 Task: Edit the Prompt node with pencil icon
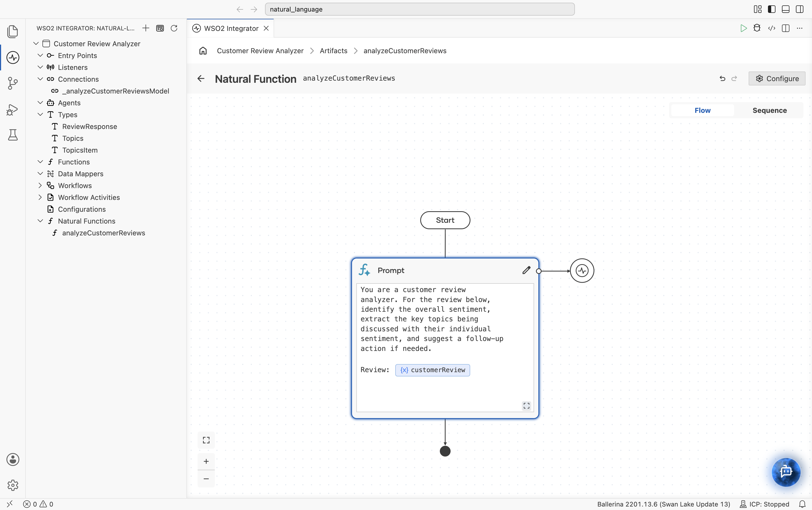click(527, 270)
